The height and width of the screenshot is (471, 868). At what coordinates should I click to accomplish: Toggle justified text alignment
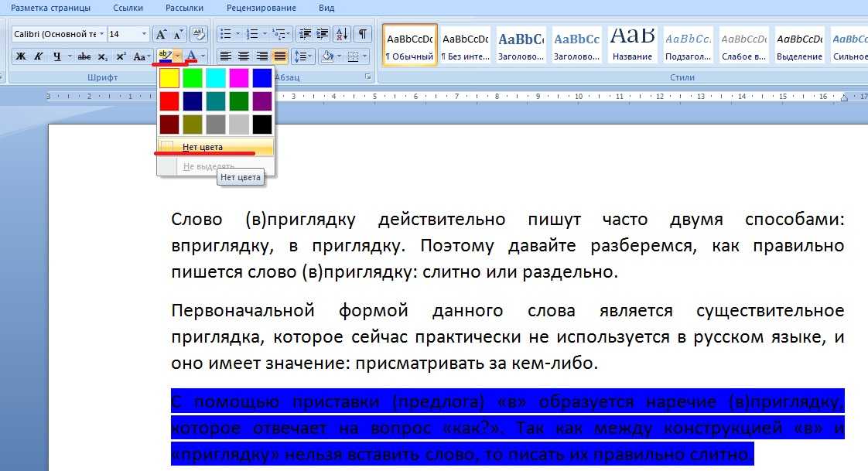pyautogui.click(x=280, y=56)
